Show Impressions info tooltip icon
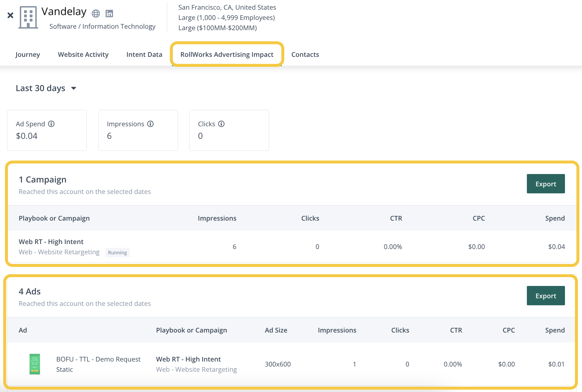 [150, 124]
